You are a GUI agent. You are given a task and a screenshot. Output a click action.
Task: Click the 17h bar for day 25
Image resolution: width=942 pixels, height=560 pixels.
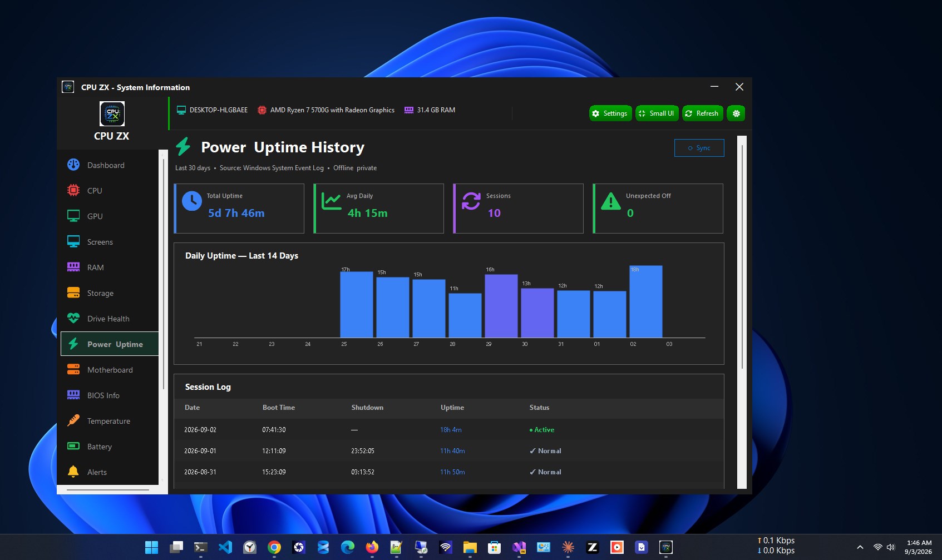pyautogui.click(x=357, y=304)
